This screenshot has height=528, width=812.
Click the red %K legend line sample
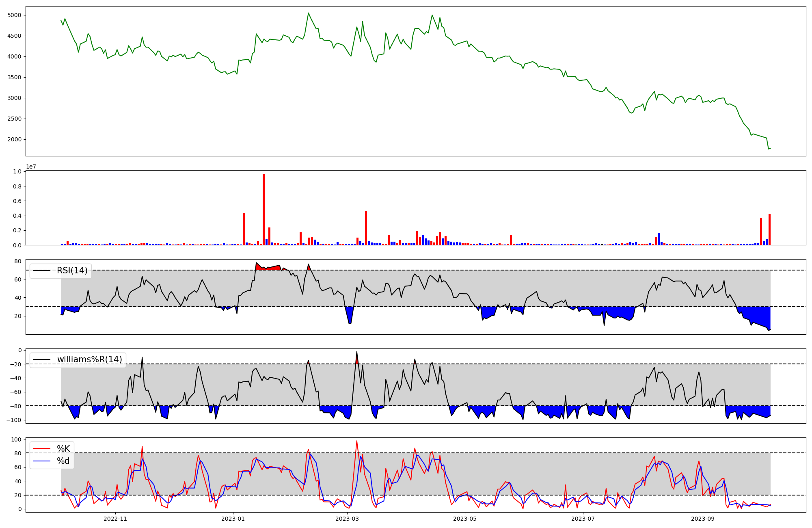tap(41, 449)
